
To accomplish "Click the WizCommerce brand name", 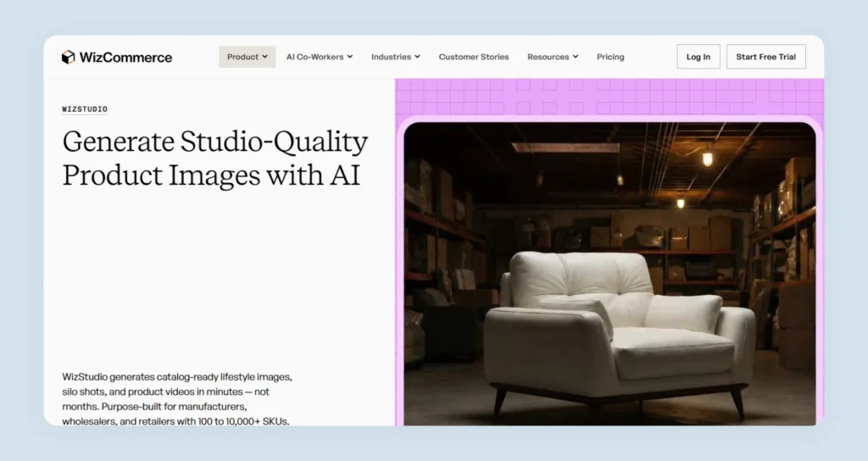I will coord(125,57).
